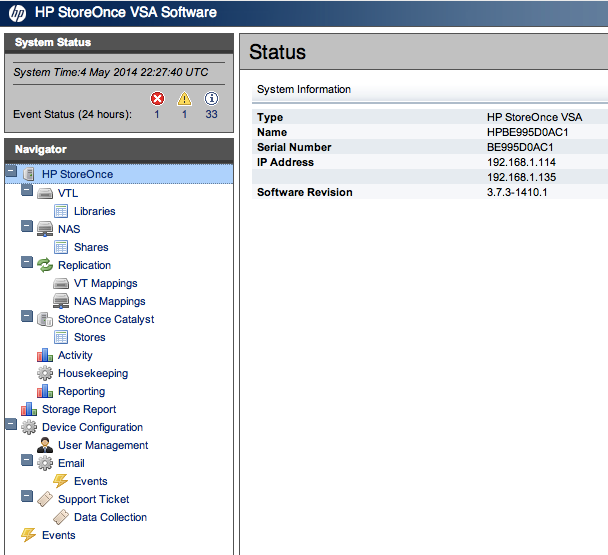Click the Shares table icon

tap(61, 247)
